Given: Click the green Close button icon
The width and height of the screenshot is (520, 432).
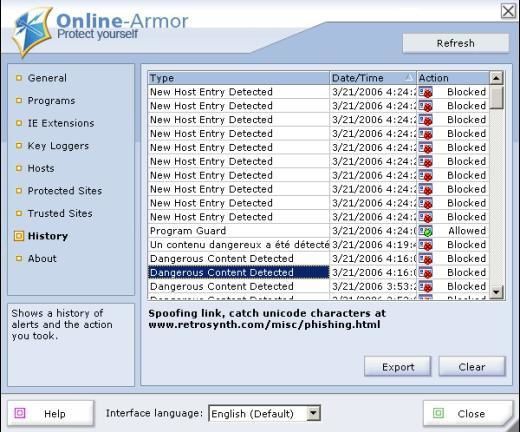Looking at the screenshot, I should [438, 413].
